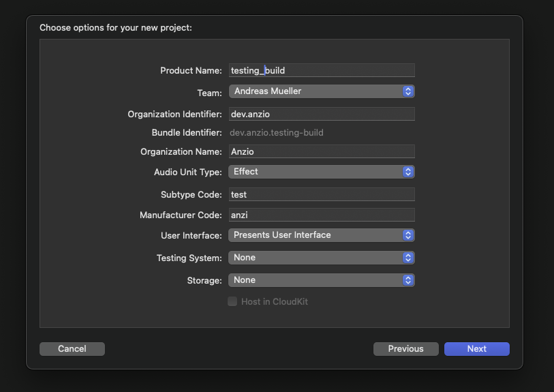Click the blue chevron icon beside Andreas Mueller
The image size is (554, 392).
coord(408,91)
